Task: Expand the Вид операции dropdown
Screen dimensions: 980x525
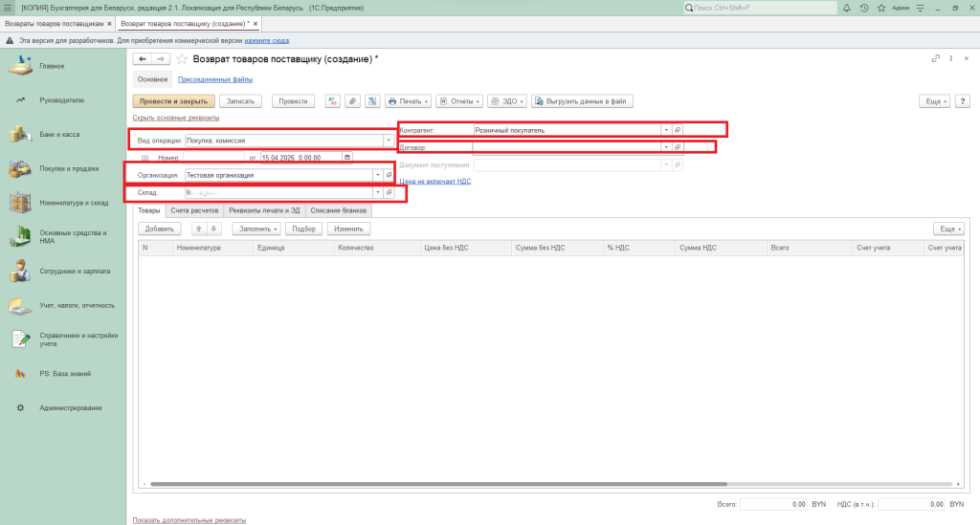Action: click(388, 141)
